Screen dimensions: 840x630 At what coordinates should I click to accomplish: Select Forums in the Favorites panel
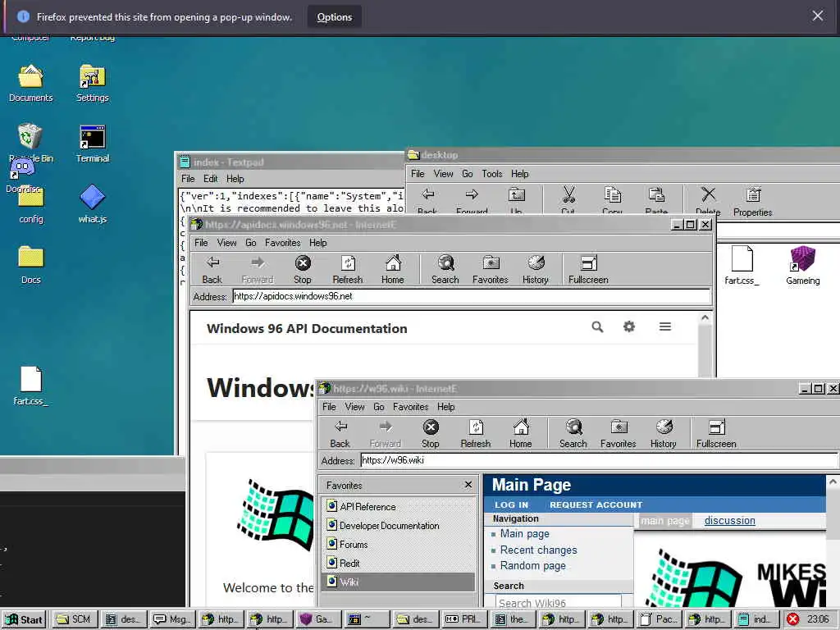[x=399, y=545]
